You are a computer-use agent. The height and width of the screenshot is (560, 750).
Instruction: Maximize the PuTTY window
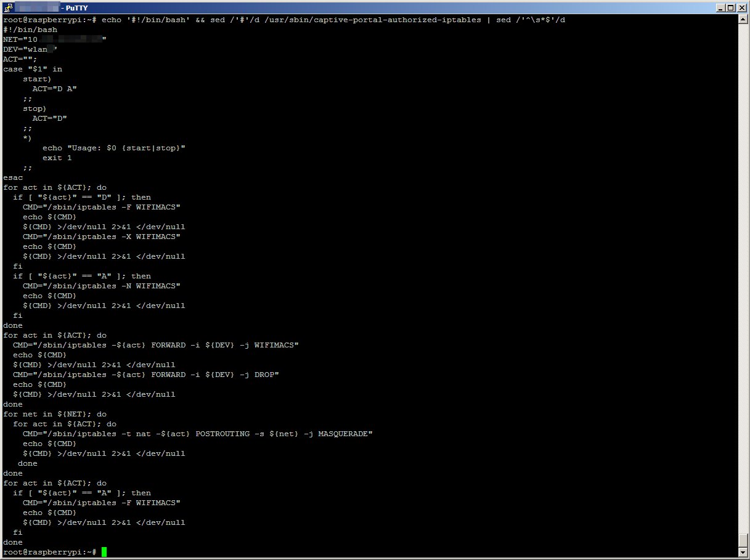click(730, 7)
